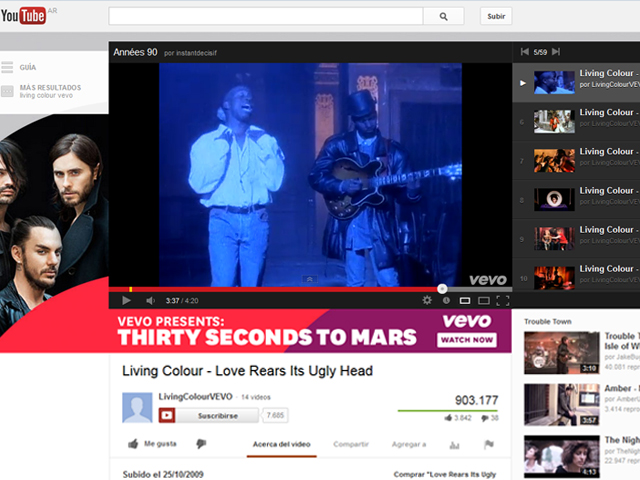The width and height of the screenshot is (640, 480).
Task: Switch to small player size
Action: click(x=465, y=301)
